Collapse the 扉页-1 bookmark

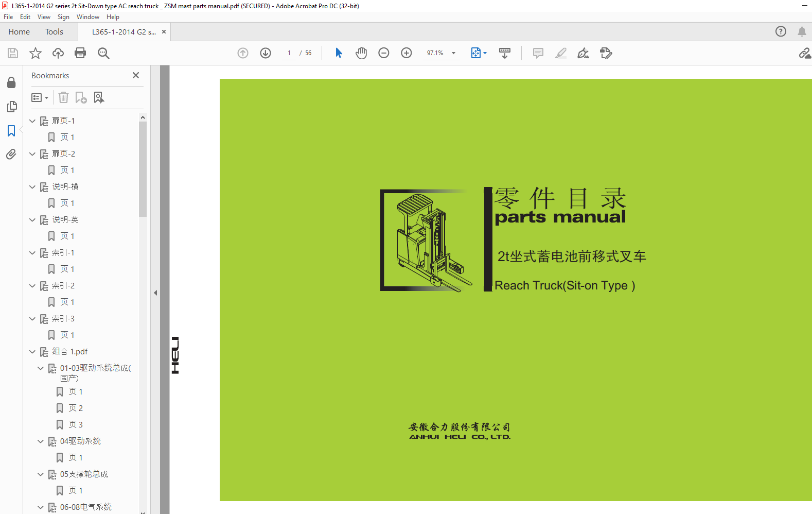[x=32, y=121]
